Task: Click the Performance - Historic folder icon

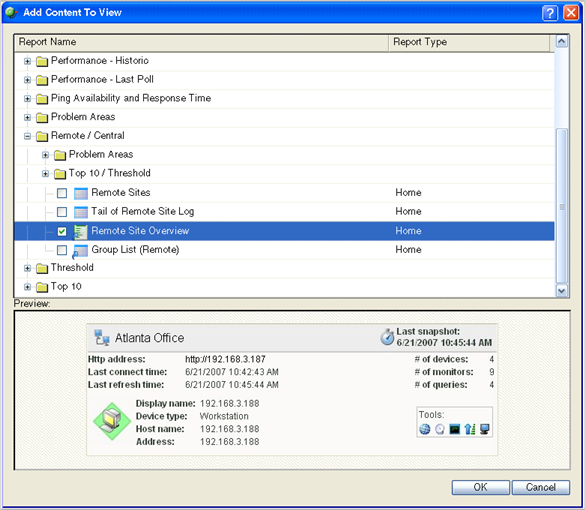Action: pos(42,61)
